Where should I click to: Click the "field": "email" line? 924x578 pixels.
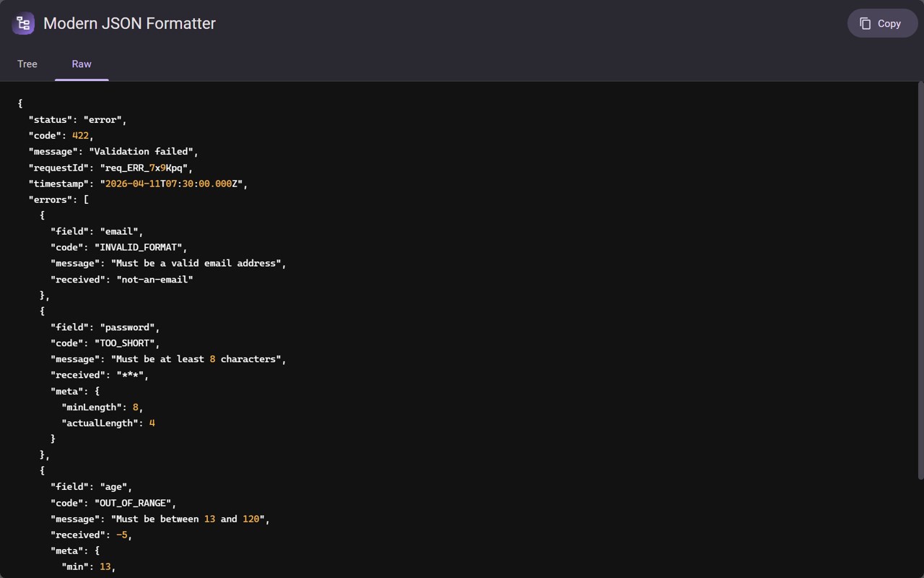pos(97,231)
